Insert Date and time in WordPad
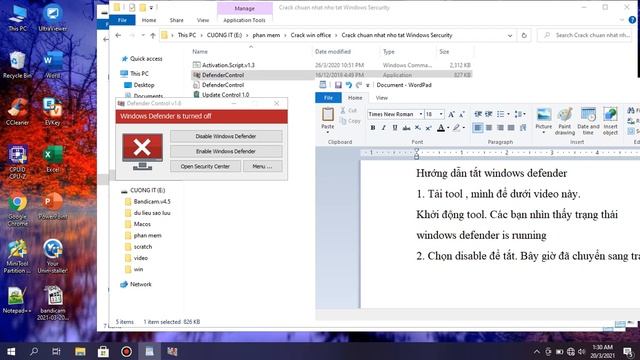640x360 pixels. coord(588,121)
